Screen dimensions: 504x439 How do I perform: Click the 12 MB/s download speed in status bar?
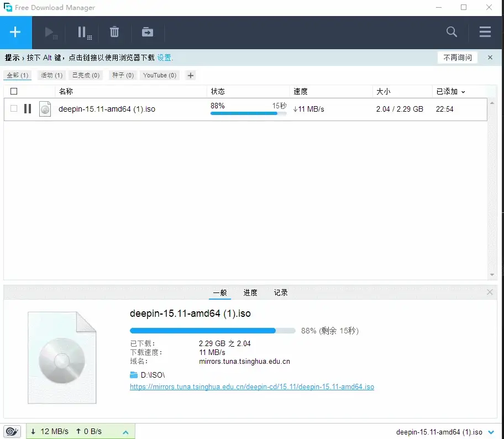[x=50, y=431]
